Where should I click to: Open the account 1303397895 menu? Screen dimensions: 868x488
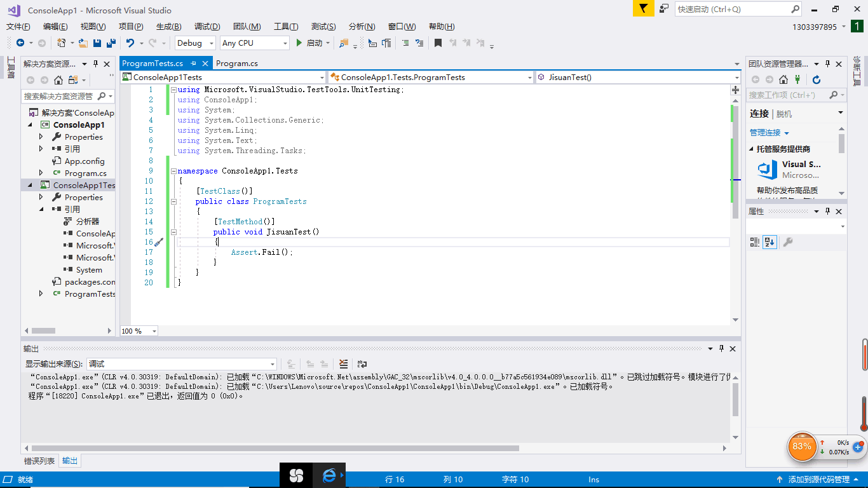point(819,27)
